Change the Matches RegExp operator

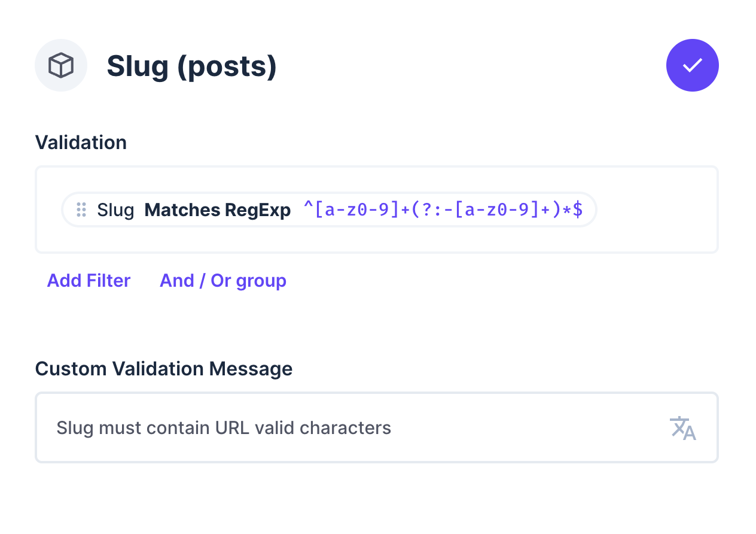(217, 210)
